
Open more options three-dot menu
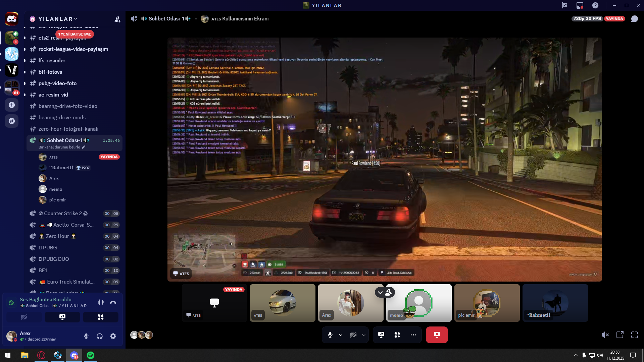click(x=413, y=335)
